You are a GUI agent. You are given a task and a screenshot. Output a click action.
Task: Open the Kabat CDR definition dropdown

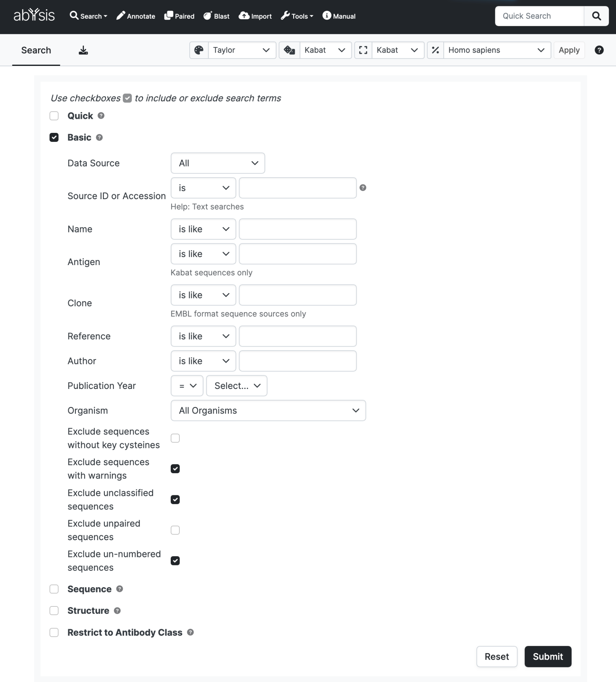coord(398,50)
